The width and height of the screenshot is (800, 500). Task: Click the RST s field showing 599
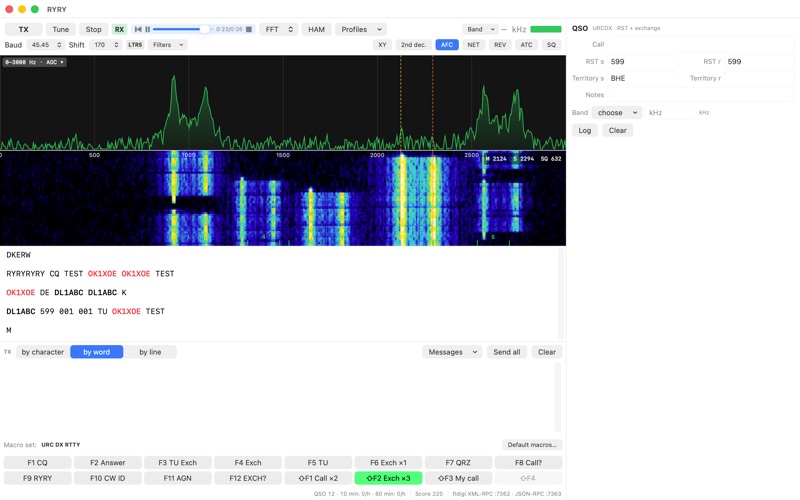pos(642,62)
